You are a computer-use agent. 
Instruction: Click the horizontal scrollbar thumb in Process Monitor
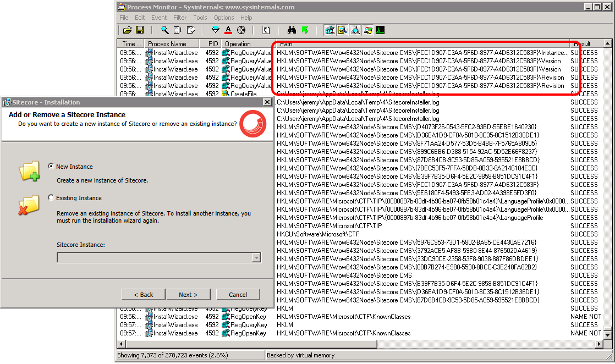pos(251,344)
